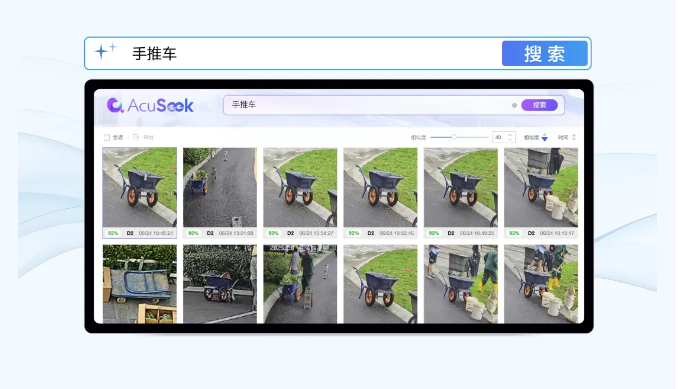
Task: Sort results by 时间
Action: 566,137
